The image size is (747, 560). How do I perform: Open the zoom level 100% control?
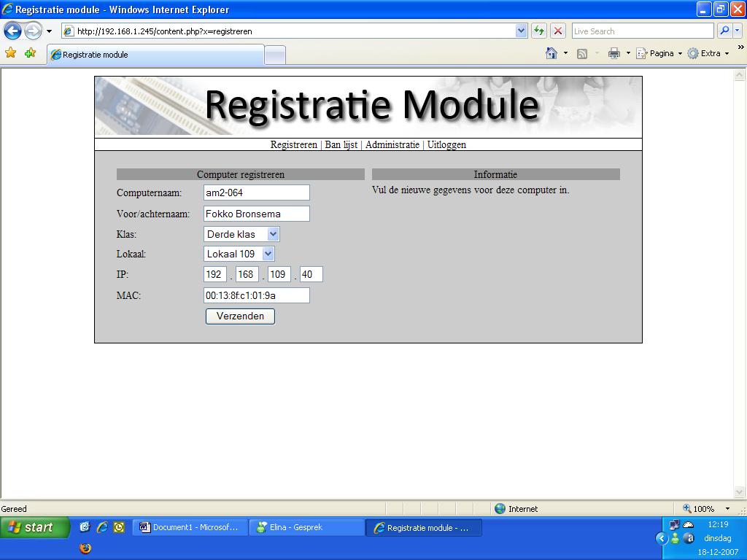(704, 508)
